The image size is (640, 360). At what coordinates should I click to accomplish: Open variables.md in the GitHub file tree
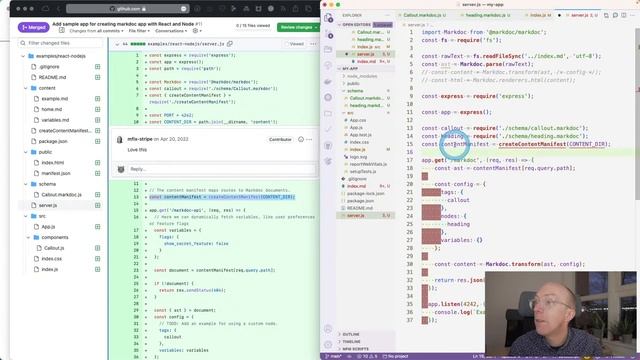point(55,120)
